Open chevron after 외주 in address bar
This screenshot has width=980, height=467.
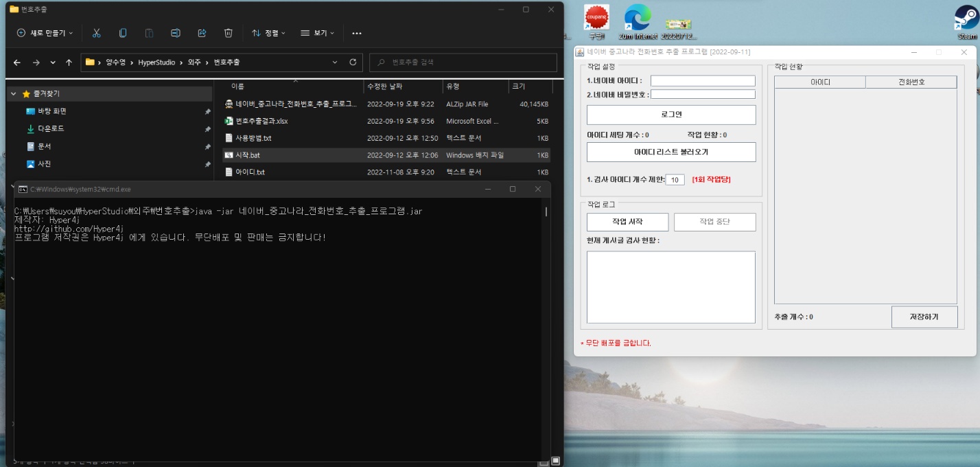point(207,62)
